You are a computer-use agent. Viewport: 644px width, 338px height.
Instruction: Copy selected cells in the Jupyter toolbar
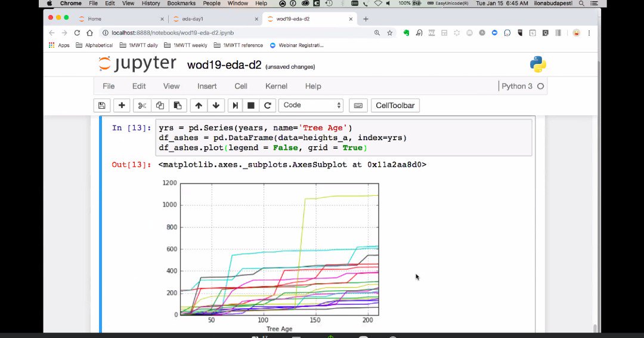160,105
